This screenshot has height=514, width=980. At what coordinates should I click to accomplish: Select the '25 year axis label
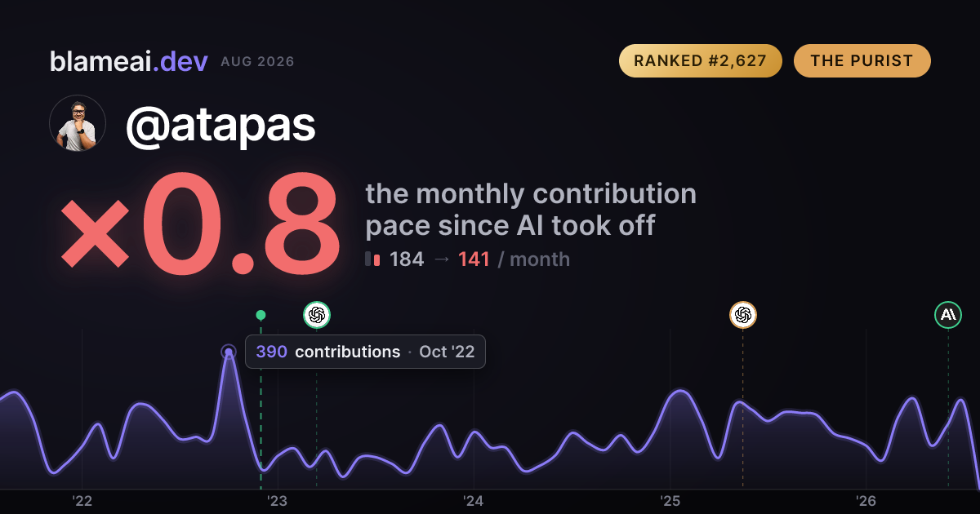tap(670, 501)
